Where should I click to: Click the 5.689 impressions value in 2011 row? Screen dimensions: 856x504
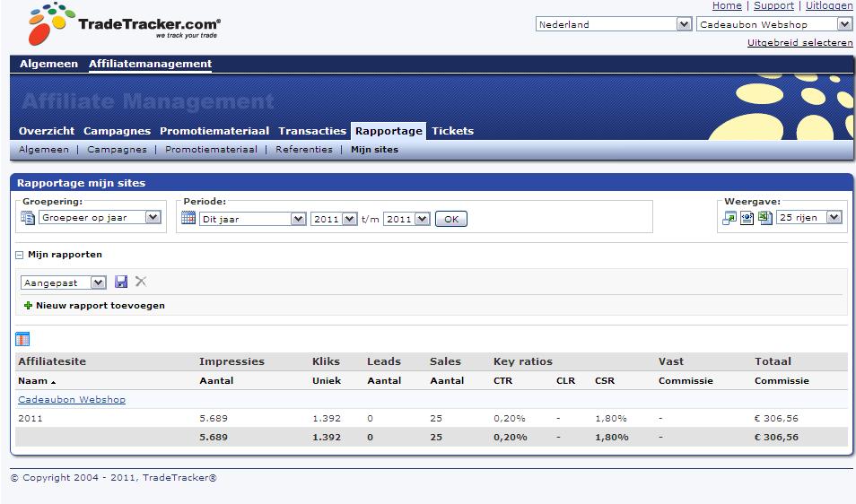(x=214, y=419)
